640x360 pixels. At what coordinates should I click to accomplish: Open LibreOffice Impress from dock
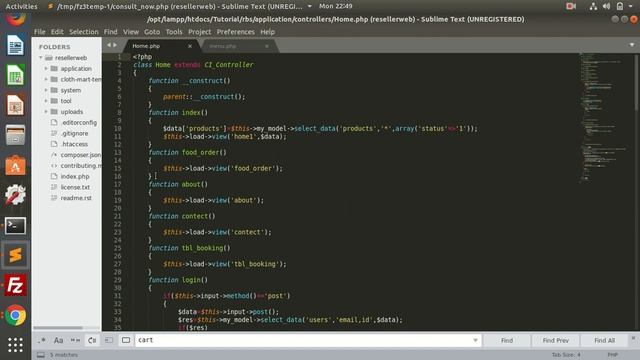click(15, 105)
